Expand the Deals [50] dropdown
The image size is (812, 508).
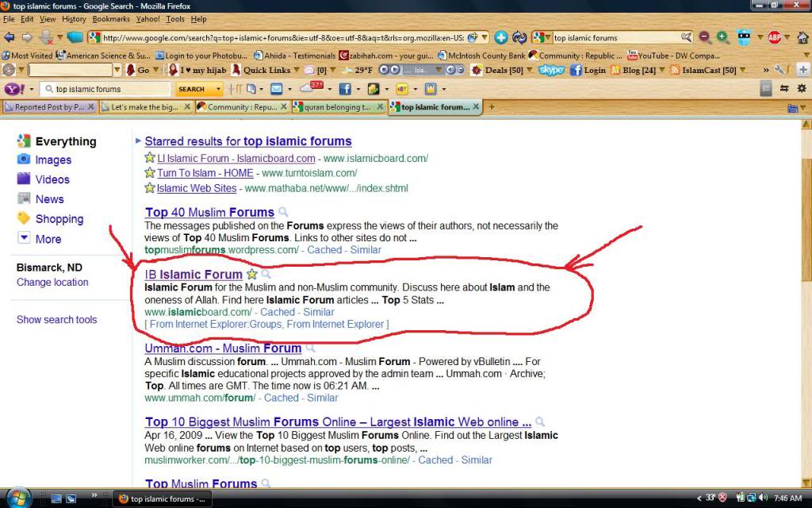pos(529,70)
